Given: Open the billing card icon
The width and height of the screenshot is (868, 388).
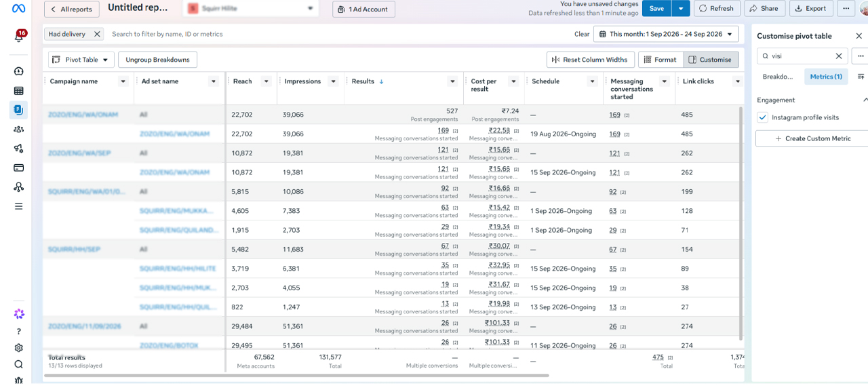Looking at the screenshot, I should coord(19,168).
